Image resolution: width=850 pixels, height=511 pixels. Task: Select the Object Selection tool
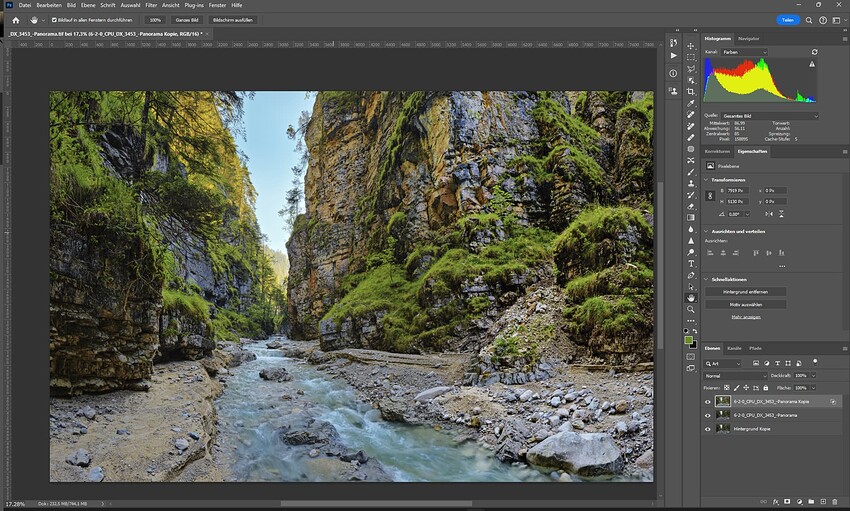click(691, 80)
